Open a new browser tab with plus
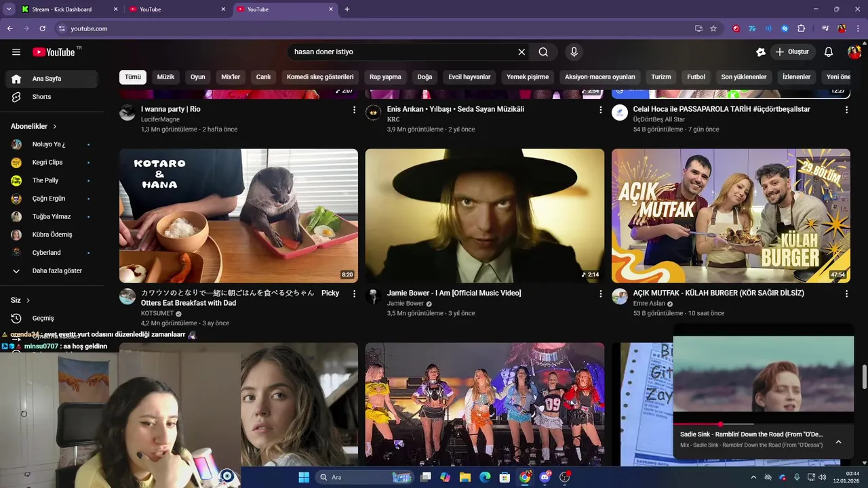Image resolution: width=868 pixels, height=488 pixels. click(347, 9)
